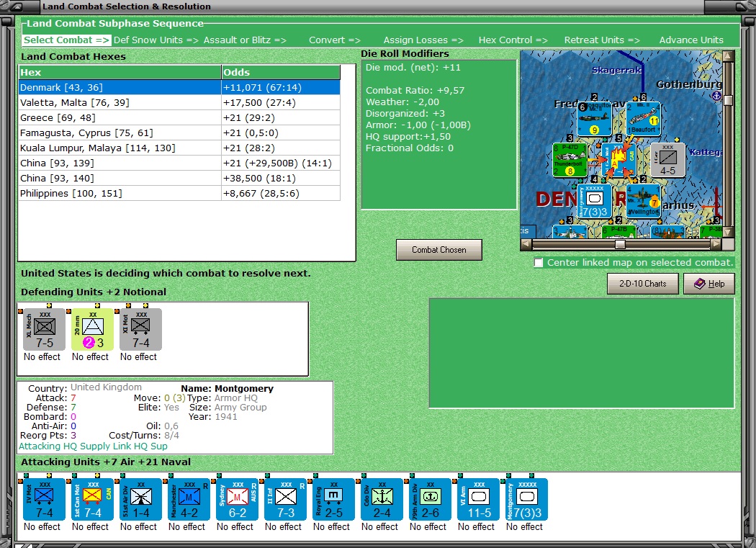Select the XI Mot 7-4 defending unit

141,330
